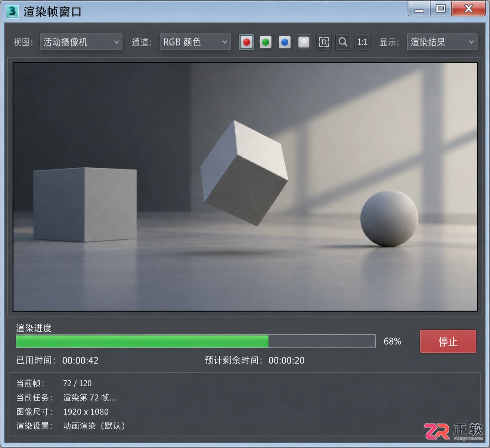This screenshot has width=490, height=448.
Task: Click the rendered image preview
Action: [245, 187]
